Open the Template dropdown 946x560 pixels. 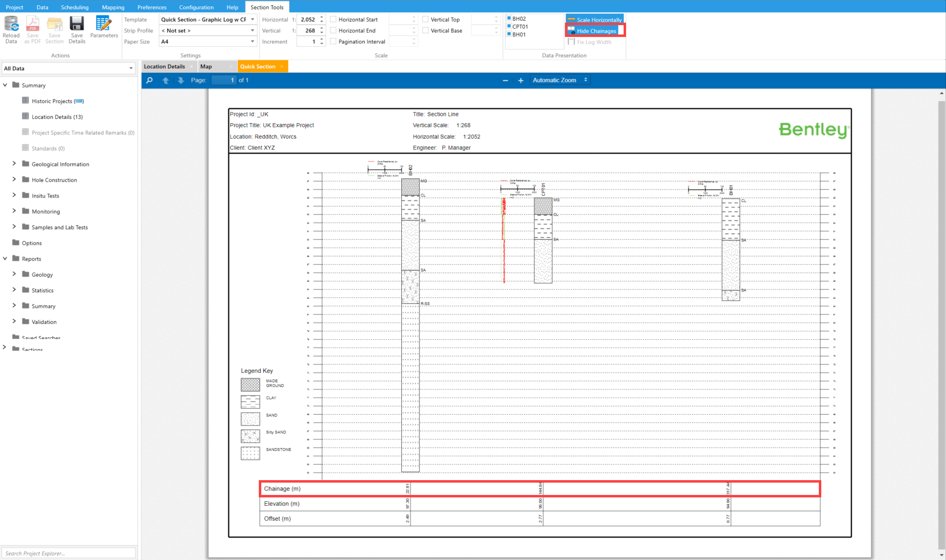point(252,19)
